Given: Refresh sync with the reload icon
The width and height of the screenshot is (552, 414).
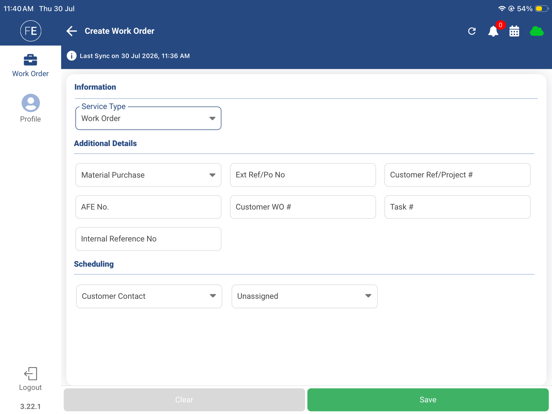Looking at the screenshot, I should click(x=472, y=31).
